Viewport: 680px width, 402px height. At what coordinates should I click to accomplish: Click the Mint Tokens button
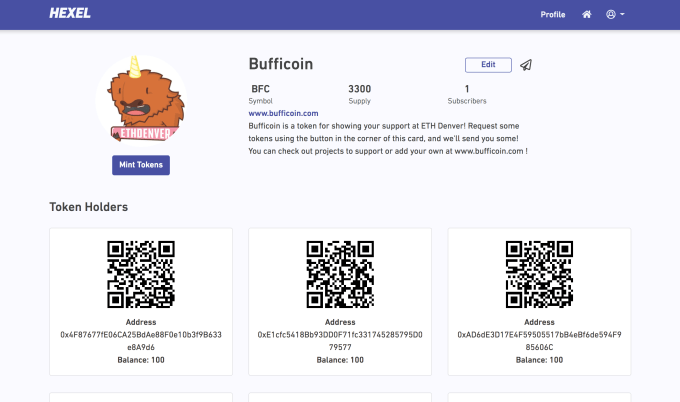coord(141,165)
